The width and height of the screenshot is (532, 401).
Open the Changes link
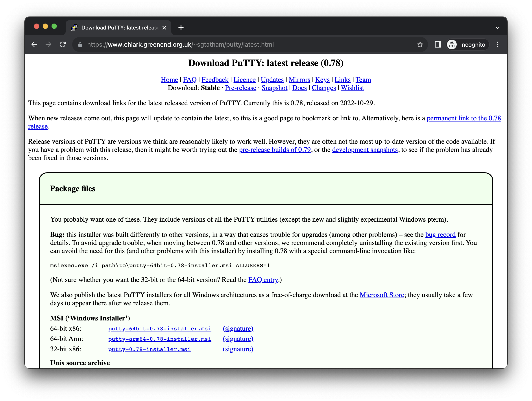click(324, 88)
